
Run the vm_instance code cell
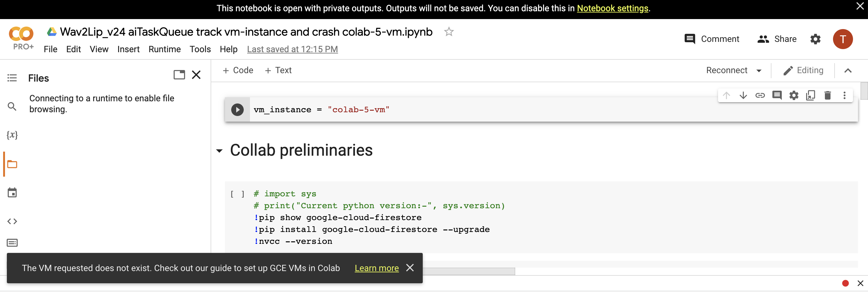[x=237, y=110]
